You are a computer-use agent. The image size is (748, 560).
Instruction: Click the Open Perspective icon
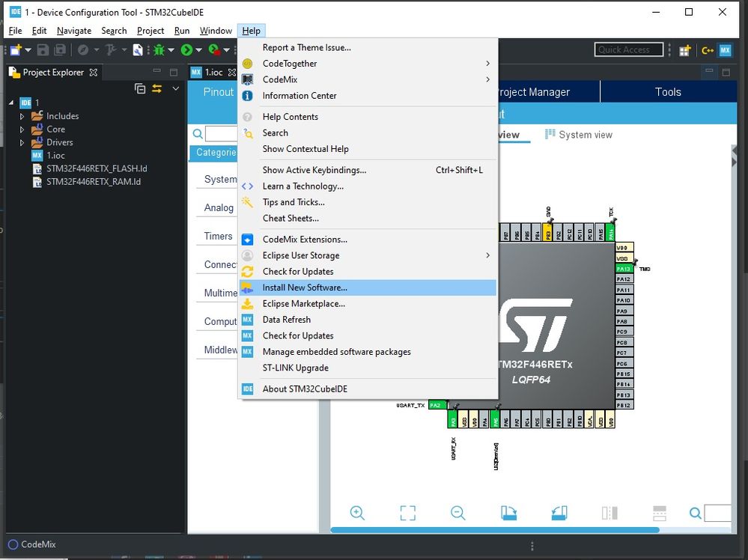coord(685,50)
